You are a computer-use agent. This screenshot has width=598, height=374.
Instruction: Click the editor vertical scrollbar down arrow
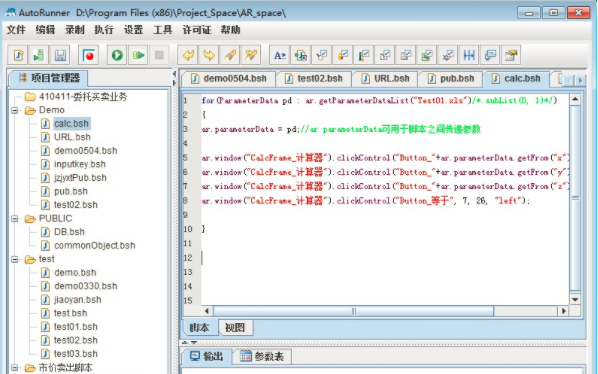point(575,299)
